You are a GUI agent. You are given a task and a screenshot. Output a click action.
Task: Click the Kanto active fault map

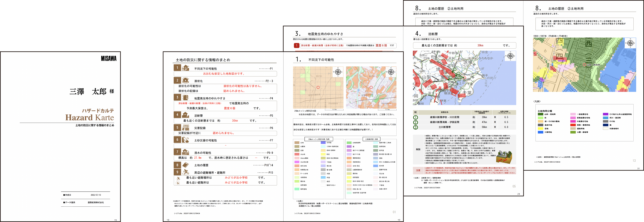click(x=465, y=78)
